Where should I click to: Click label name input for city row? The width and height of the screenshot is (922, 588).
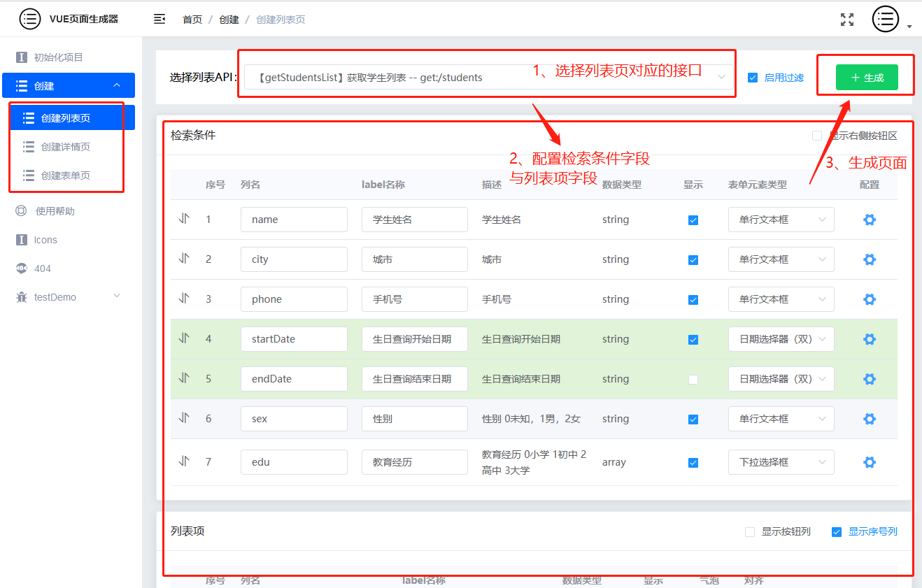tap(415, 259)
